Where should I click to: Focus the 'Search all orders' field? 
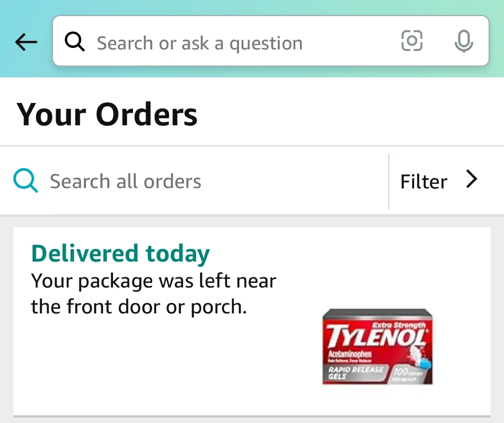pyautogui.click(x=194, y=181)
